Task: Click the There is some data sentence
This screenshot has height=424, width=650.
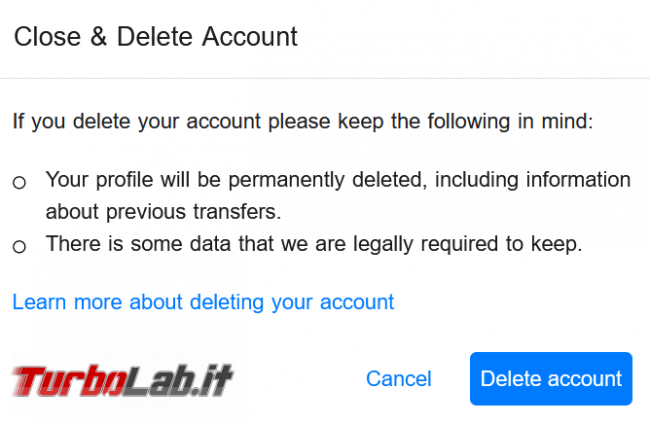Action: 314,244
